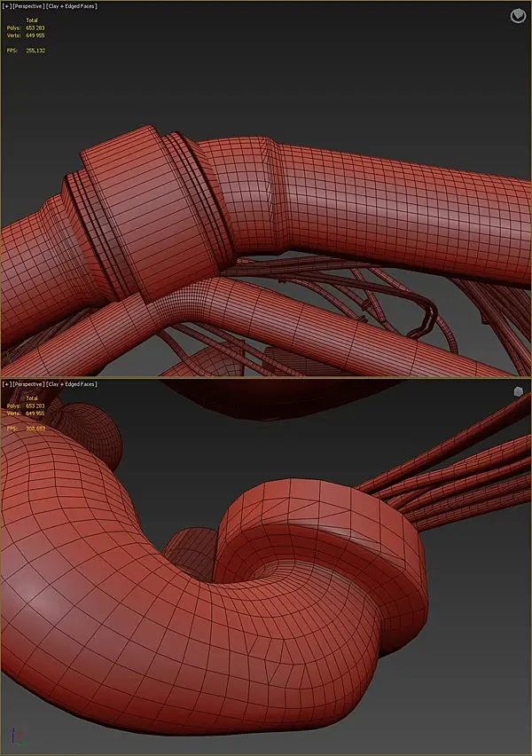Select the large curved hose in bottom viewport

[145, 602]
